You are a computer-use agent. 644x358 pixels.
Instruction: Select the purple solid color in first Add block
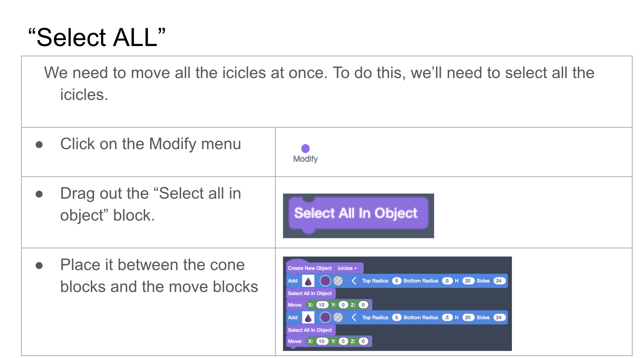coord(325,281)
